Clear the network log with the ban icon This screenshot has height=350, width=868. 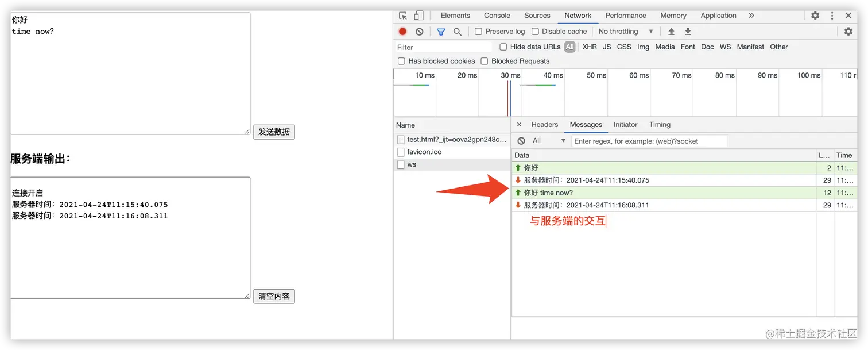click(x=420, y=32)
